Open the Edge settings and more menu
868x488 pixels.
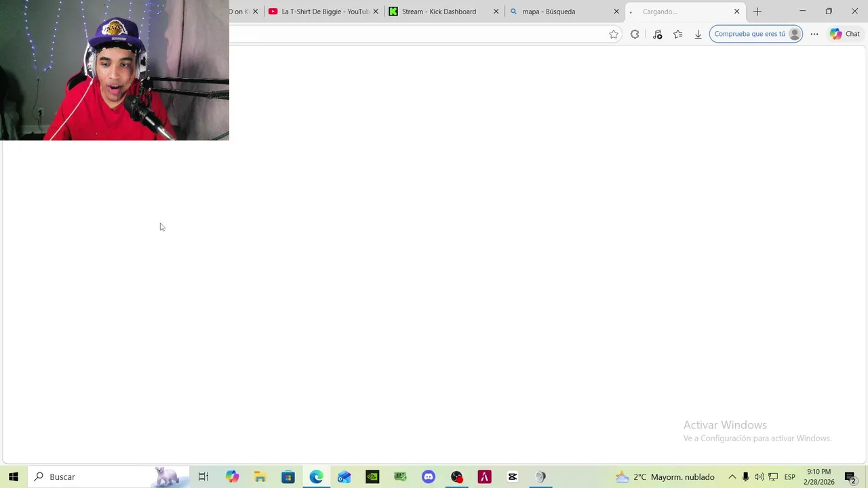click(x=814, y=34)
